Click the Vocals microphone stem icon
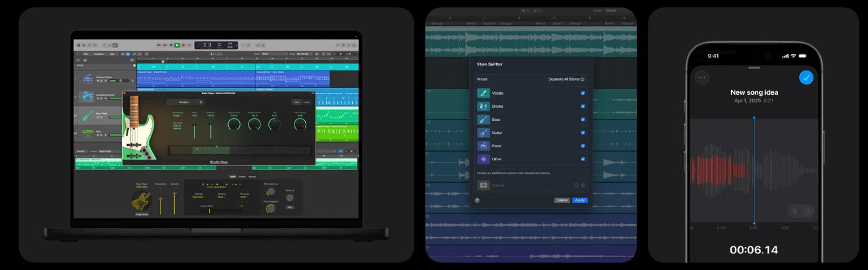 pos(484,93)
